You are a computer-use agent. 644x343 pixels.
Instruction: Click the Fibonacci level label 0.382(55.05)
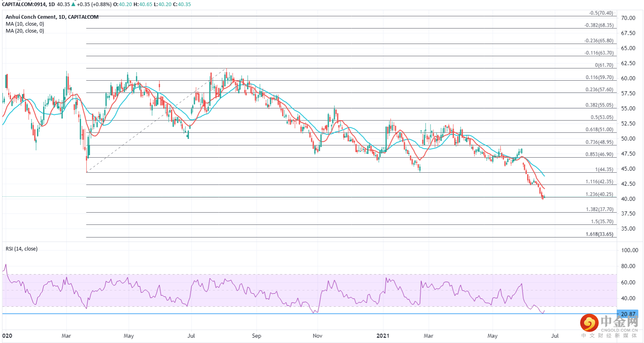pyautogui.click(x=600, y=105)
